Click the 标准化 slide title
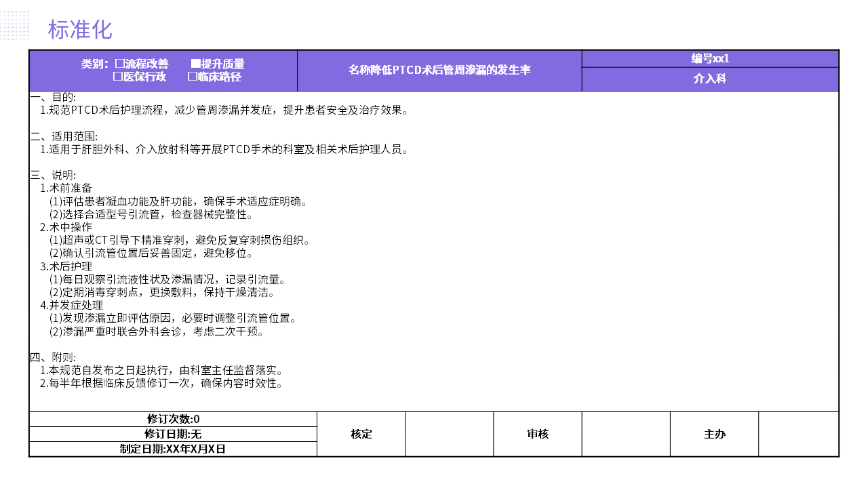The height and width of the screenshot is (488, 868). click(x=80, y=30)
